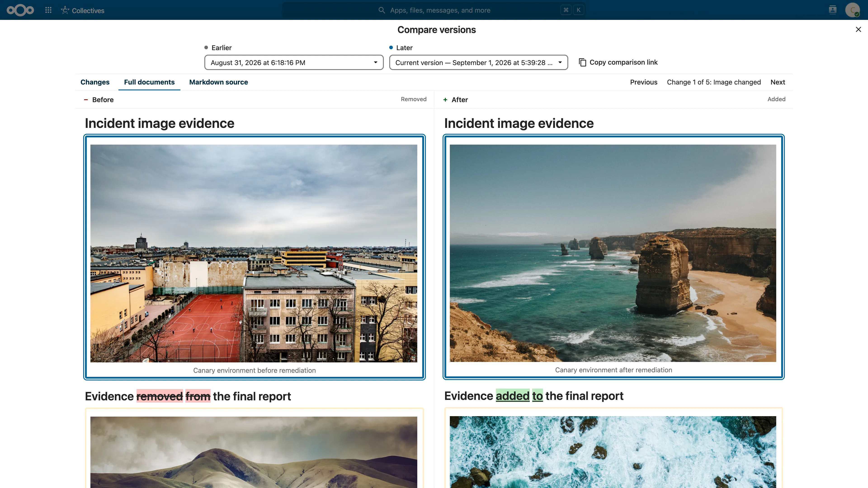
Task: Focus the global search field
Action: coord(434,10)
